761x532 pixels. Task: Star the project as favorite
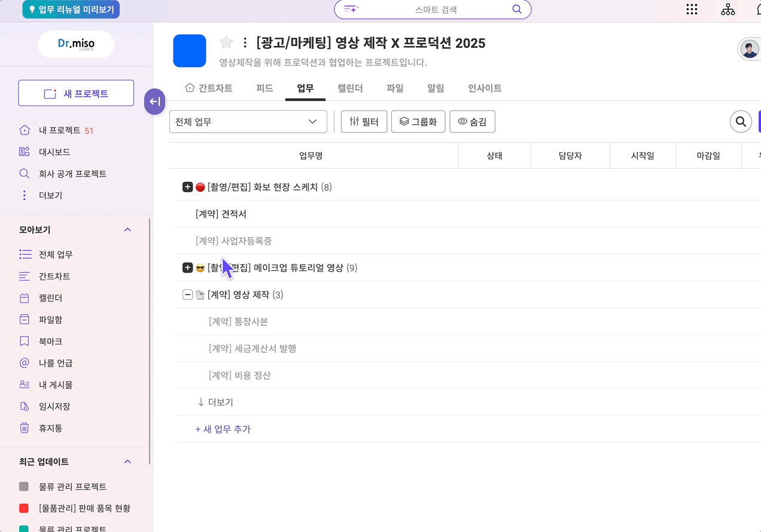click(x=226, y=42)
